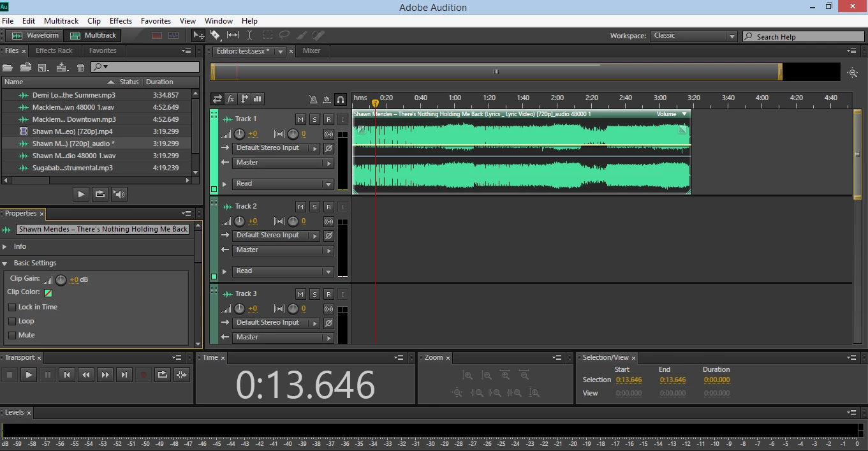The image size is (868, 451).
Task: Click Selection Start time value
Action: pos(629,380)
